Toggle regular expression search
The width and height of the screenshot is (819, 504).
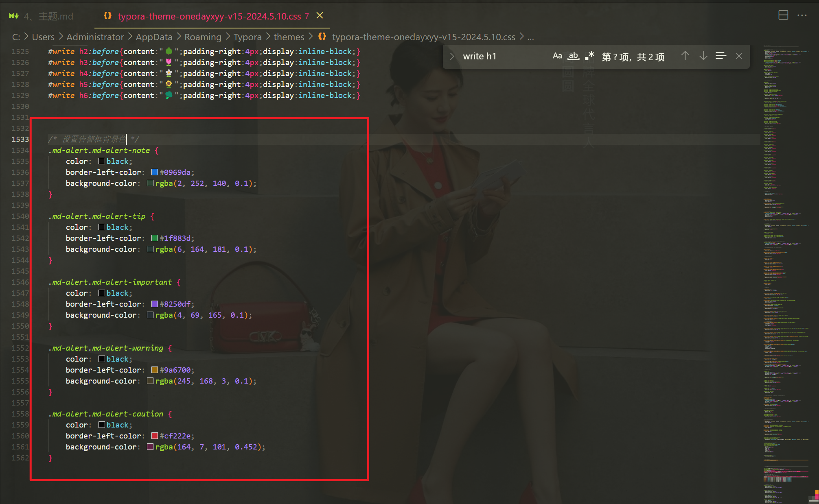click(x=589, y=56)
